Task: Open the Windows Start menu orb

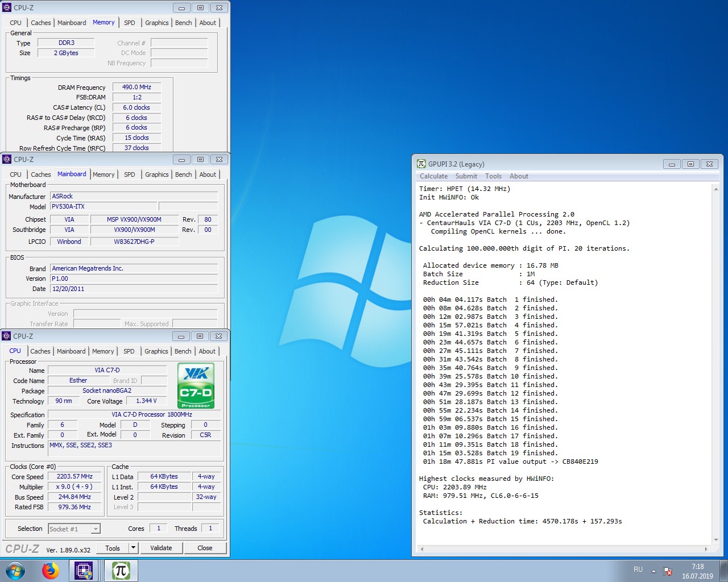Action: click(x=15, y=571)
